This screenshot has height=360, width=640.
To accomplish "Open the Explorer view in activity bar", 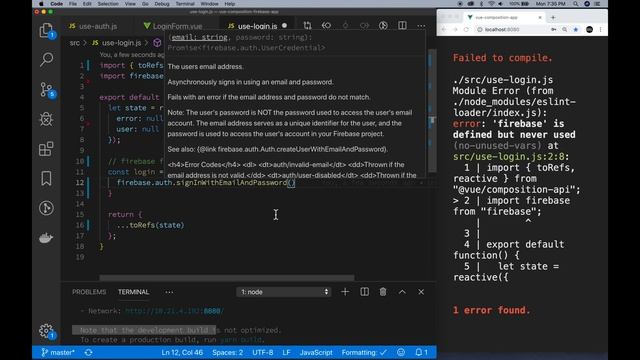I will [x=46, y=31].
